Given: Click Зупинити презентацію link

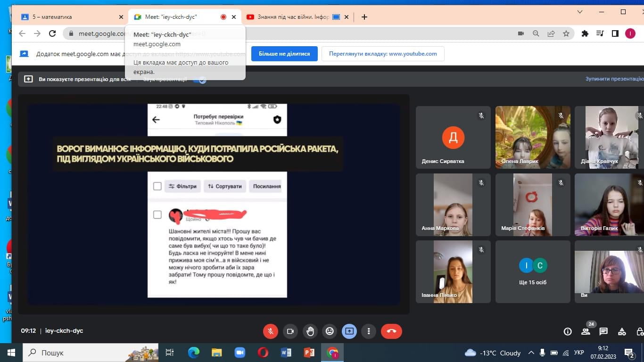Looking at the screenshot, I should coord(615,79).
